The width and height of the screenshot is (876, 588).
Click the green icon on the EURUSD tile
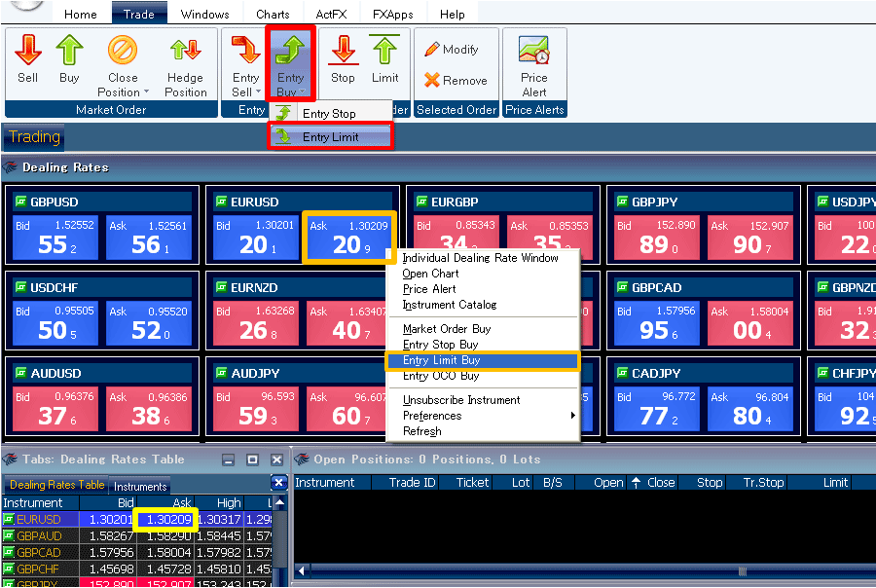(x=221, y=202)
